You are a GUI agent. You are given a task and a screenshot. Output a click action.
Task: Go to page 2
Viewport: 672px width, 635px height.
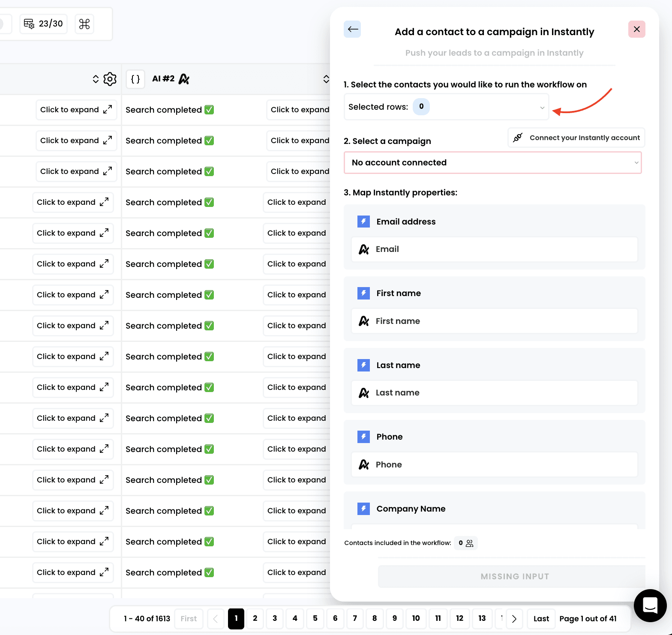click(255, 618)
